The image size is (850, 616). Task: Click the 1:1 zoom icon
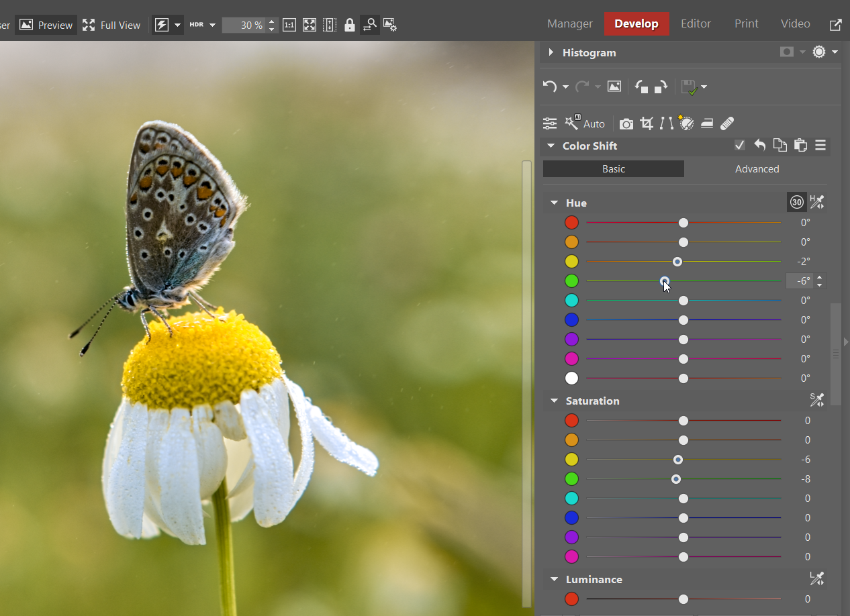click(289, 25)
